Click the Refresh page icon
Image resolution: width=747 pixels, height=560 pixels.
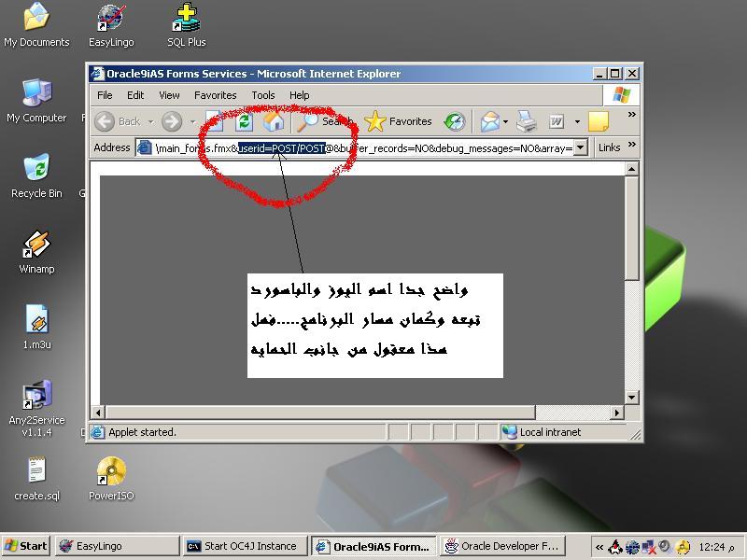[x=245, y=121]
